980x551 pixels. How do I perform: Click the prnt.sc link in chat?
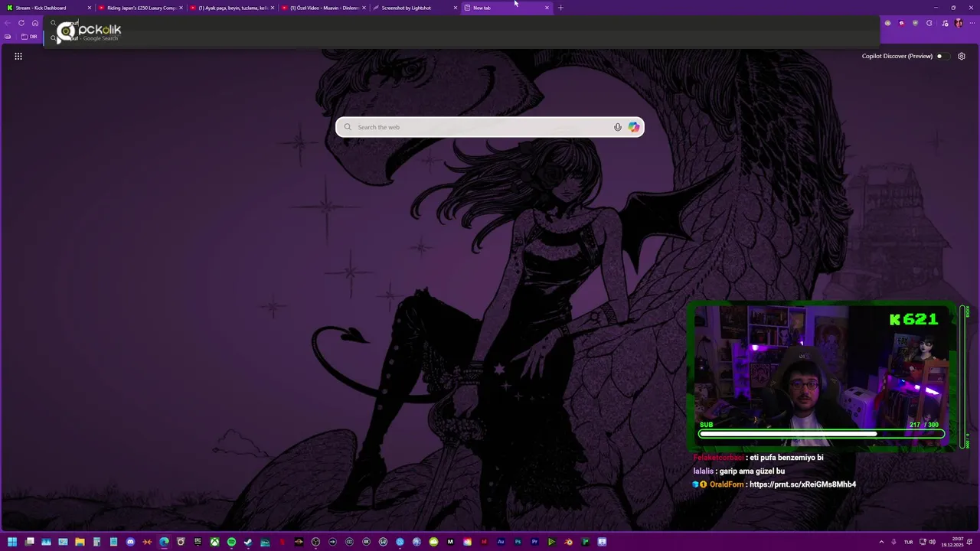802,484
